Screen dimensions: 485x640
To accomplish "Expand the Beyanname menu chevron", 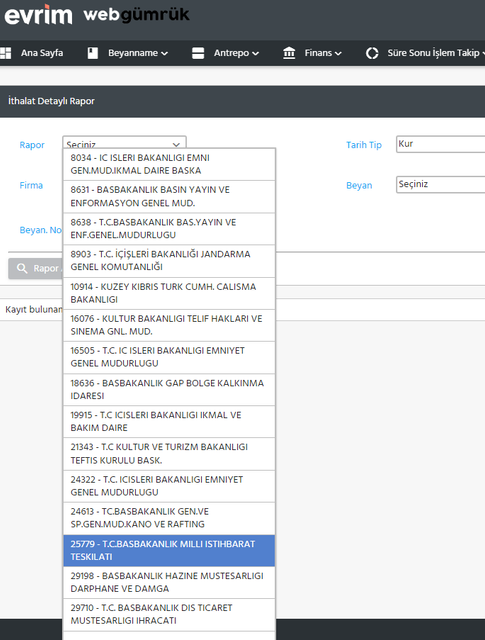I will click(164, 53).
